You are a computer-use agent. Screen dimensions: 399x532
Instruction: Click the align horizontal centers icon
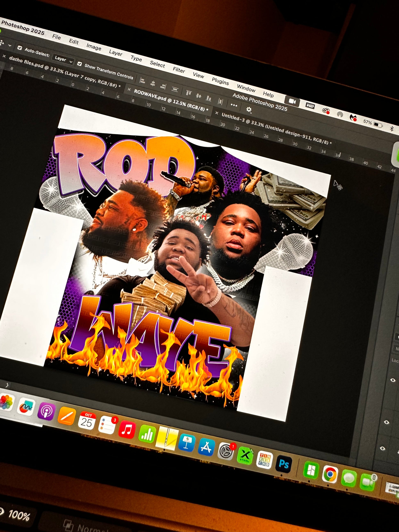153,84
